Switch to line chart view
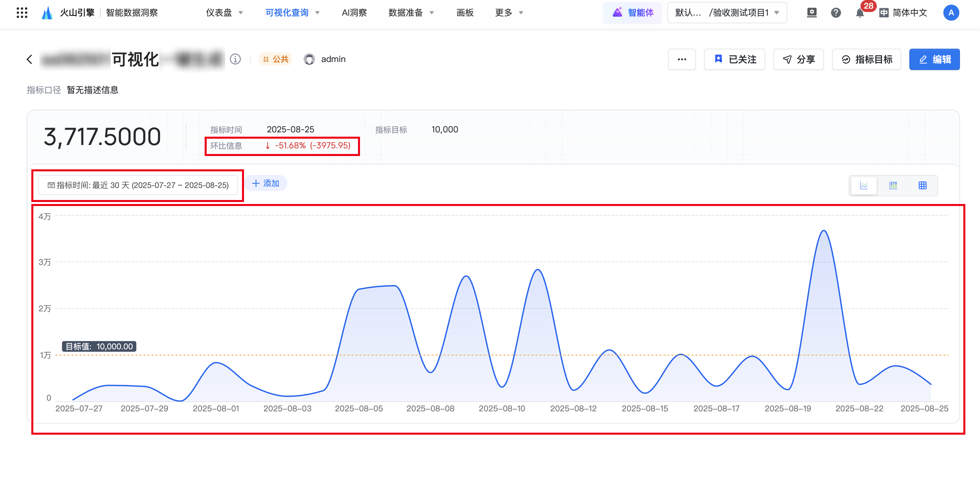 click(864, 185)
